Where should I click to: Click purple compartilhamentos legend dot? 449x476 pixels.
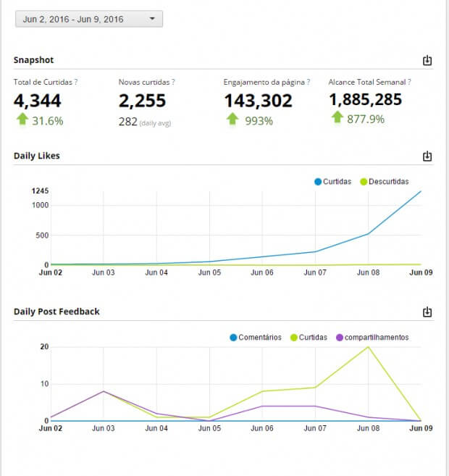tap(340, 338)
